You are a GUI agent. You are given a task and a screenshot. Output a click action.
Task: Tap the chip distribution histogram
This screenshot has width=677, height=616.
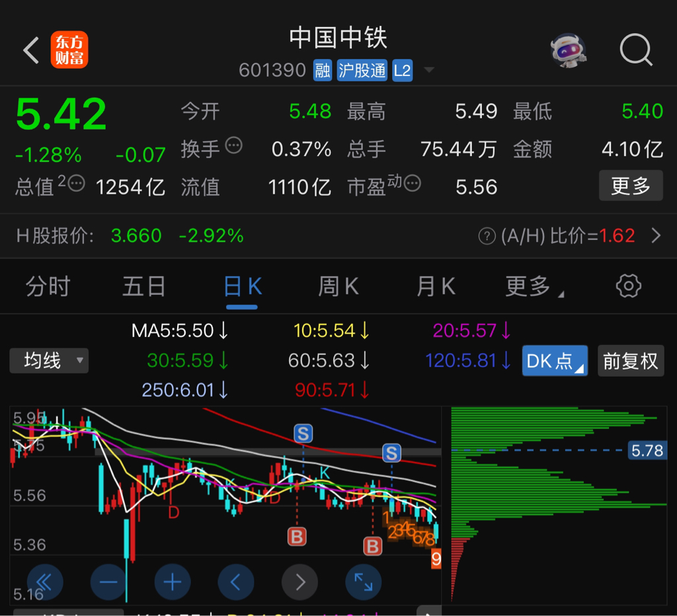(559, 505)
